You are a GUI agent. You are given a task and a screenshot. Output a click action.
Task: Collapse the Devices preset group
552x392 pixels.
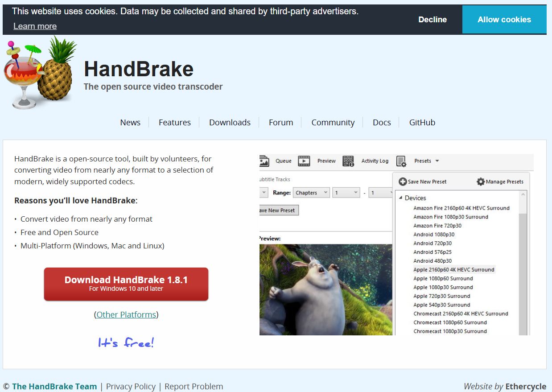point(400,198)
